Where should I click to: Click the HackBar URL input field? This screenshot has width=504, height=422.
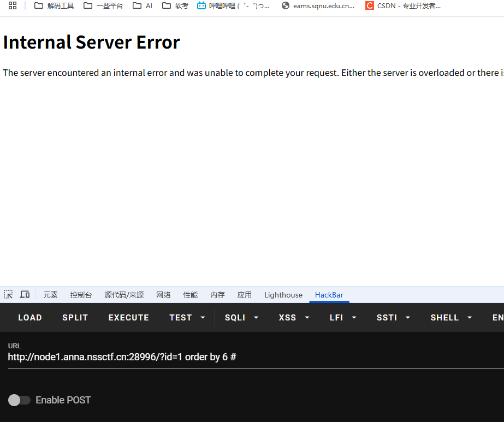(x=251, y=358)
